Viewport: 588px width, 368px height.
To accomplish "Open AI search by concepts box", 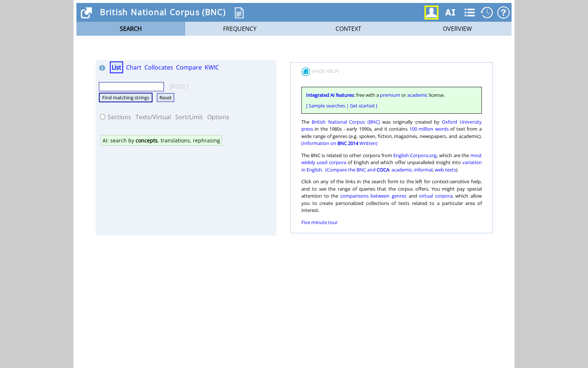I will point(161,141).
